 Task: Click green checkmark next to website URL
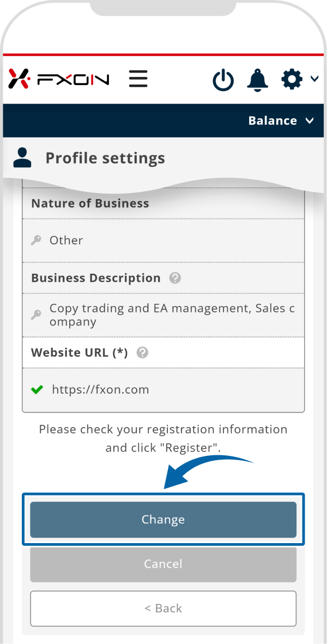[37, 389]
